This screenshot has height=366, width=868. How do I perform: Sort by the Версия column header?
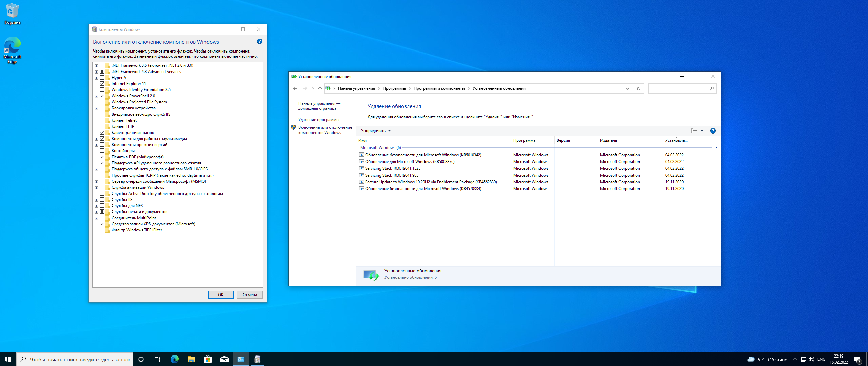click(576, 140)
